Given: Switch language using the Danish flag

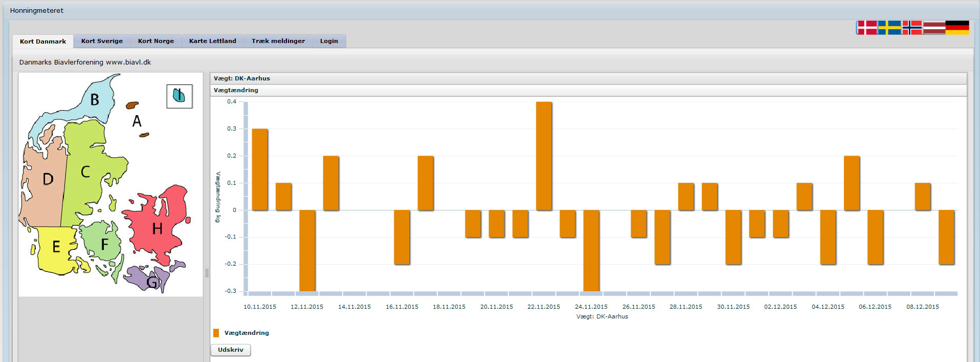Looking at the screenshot, I should point(867,28).
